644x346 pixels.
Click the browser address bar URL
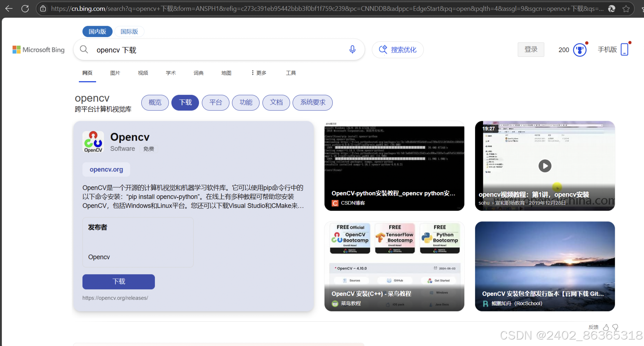click(x=327, y=9)
